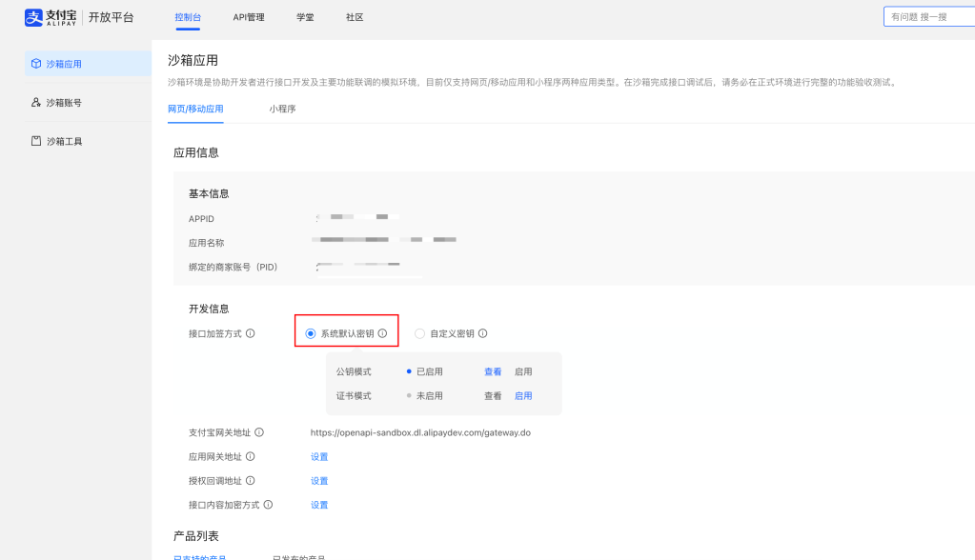Image resolution: width=975 pixels, height=560 pixels.
Task: Click the 证书模式 label
Action: [x=354, y=396]
